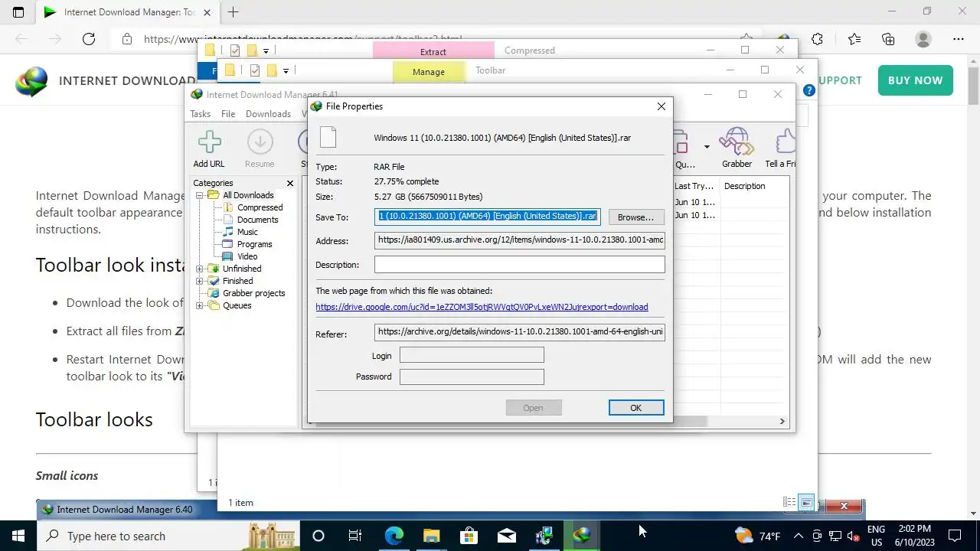Click the blue help icon in Explorer window
The image size is (980, 551).
809,90
